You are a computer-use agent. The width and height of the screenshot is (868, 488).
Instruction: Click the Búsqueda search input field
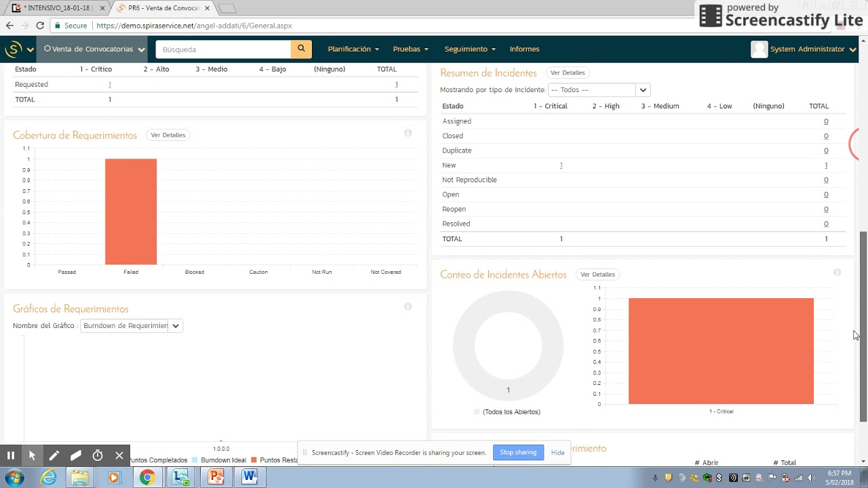pos(224,49)
